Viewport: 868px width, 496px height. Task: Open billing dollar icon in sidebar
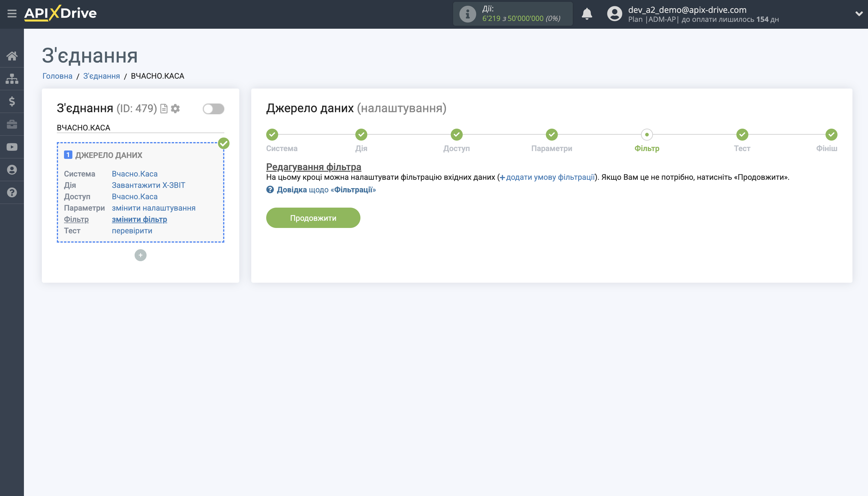tap(12, 101)
